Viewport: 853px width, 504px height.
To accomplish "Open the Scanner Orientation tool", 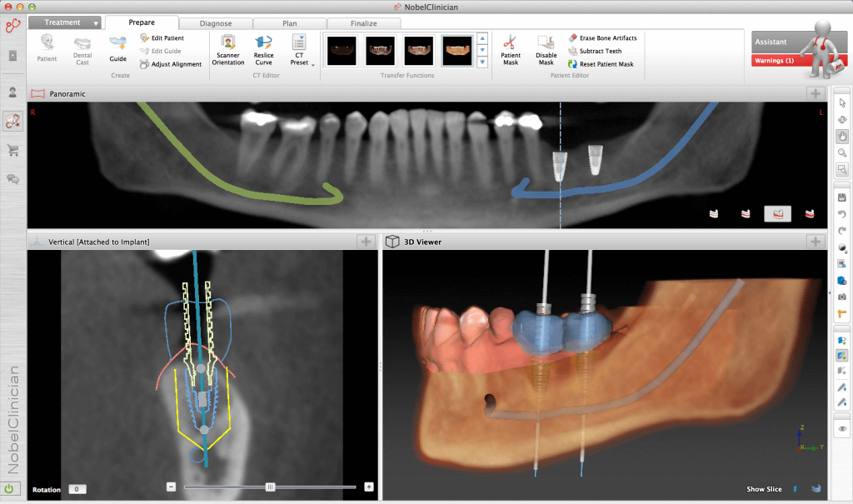I will tap(228, 50).
